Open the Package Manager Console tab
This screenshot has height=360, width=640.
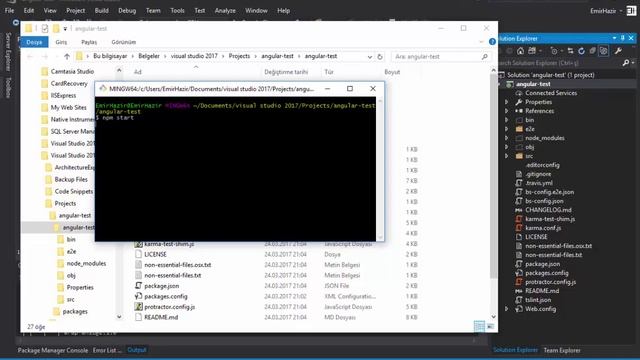click(x=53, y=350)
